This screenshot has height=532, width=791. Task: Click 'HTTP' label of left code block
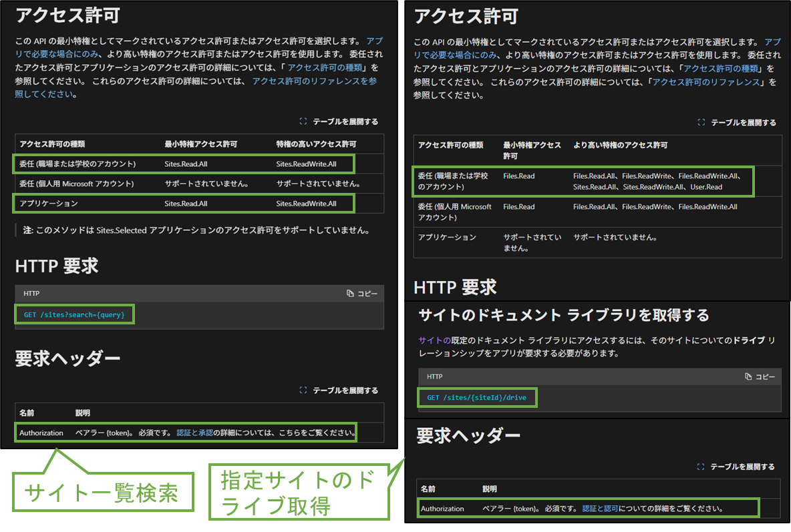pos(31,294)
